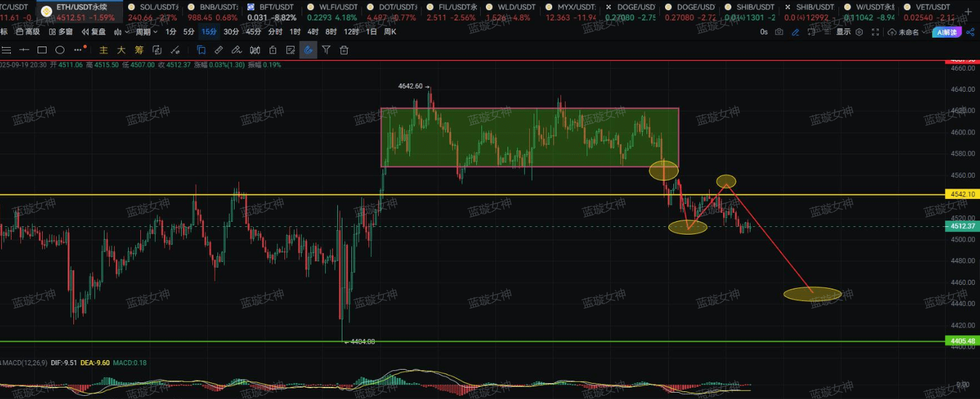Select the 周K timeframe
The image size is (980, 399).
390,32
